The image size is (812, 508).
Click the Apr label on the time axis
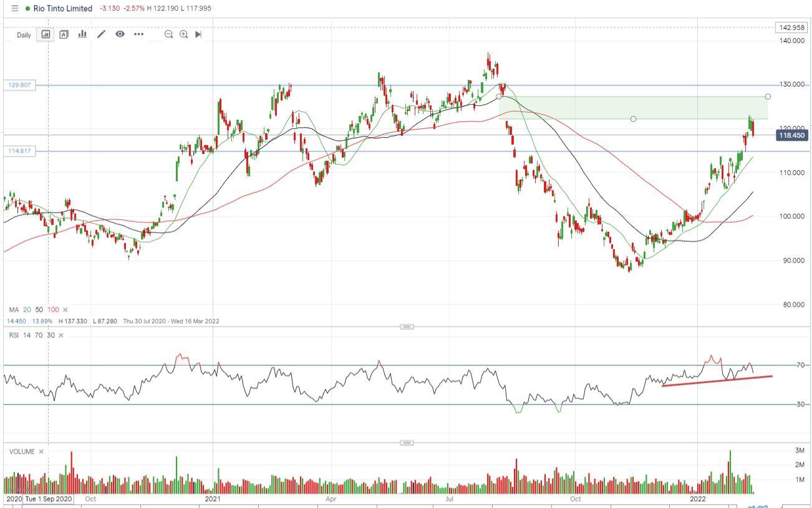(331, 499)
